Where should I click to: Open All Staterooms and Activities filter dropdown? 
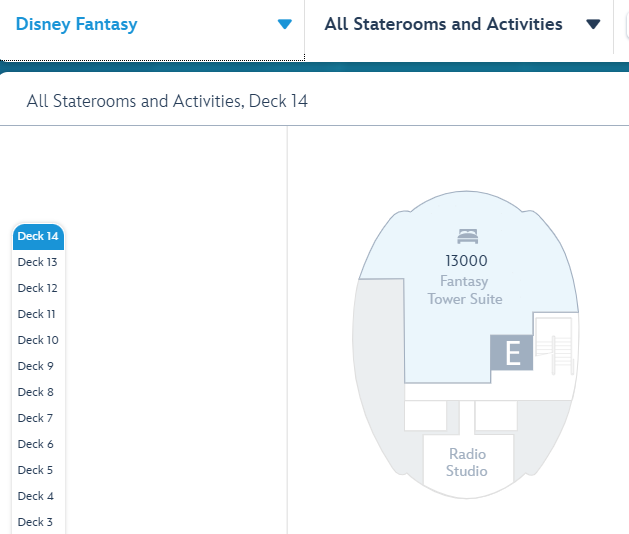(x=459, y=25)
